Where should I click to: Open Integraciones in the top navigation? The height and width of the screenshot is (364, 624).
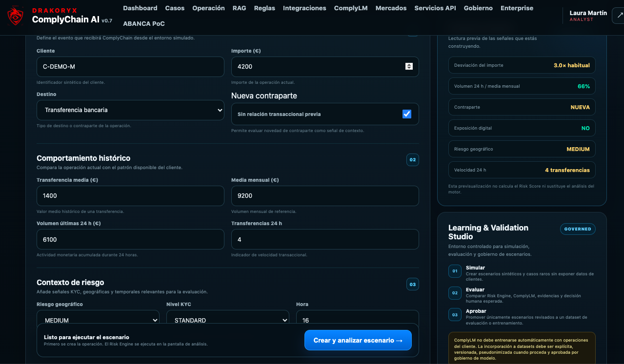[304, 8]
